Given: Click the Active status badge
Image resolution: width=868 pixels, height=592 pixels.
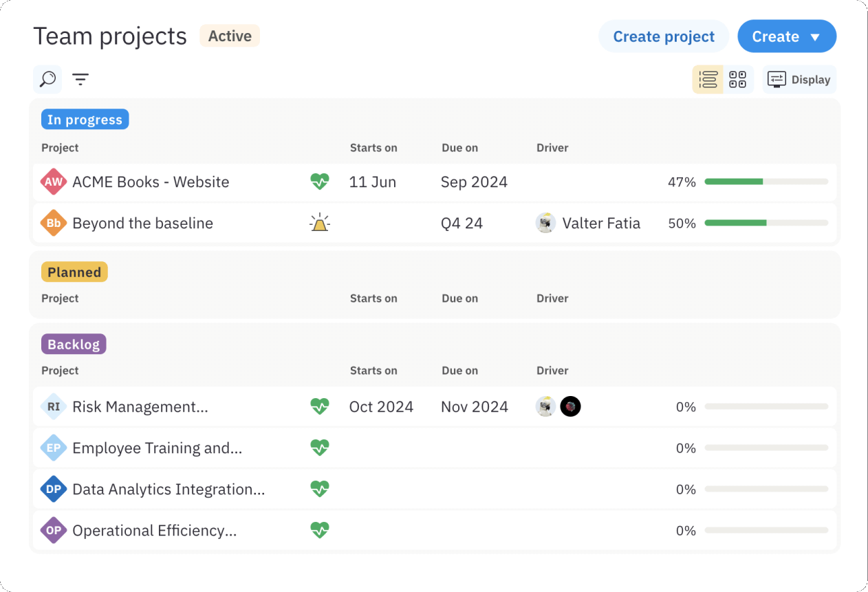Looking at the screenshot, I should click(230, 36).
